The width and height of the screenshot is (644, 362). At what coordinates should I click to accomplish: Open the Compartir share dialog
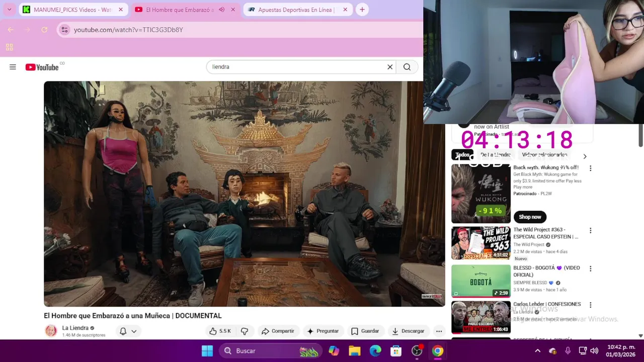coord(278,331)
